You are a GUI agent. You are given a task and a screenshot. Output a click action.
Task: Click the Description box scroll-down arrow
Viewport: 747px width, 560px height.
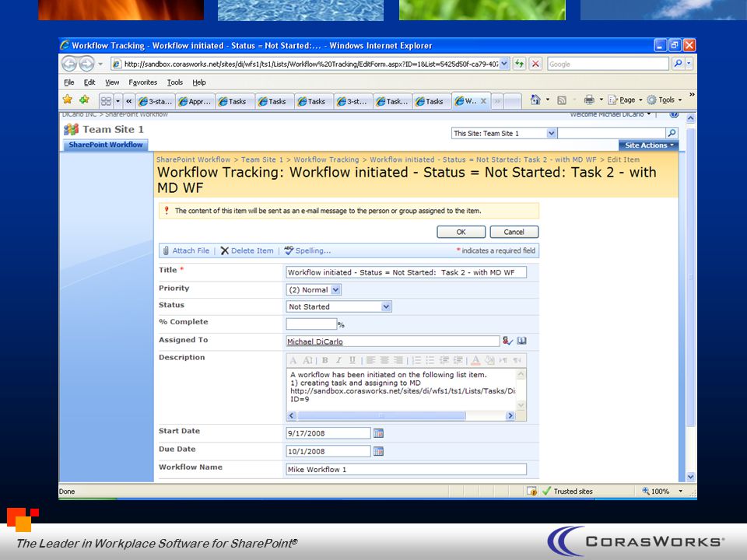(521, 404)
